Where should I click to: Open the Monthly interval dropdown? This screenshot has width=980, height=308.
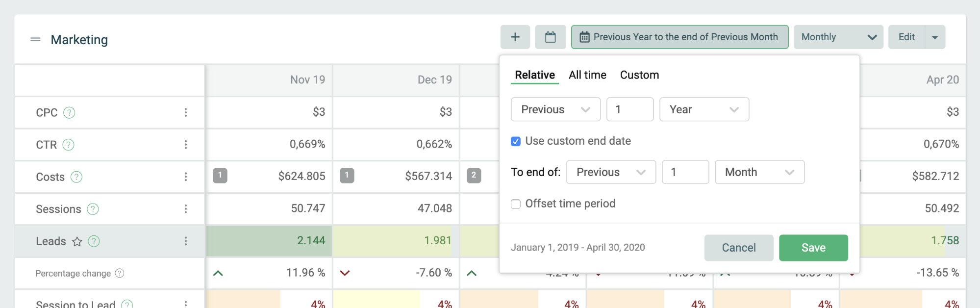coord(838,37)
